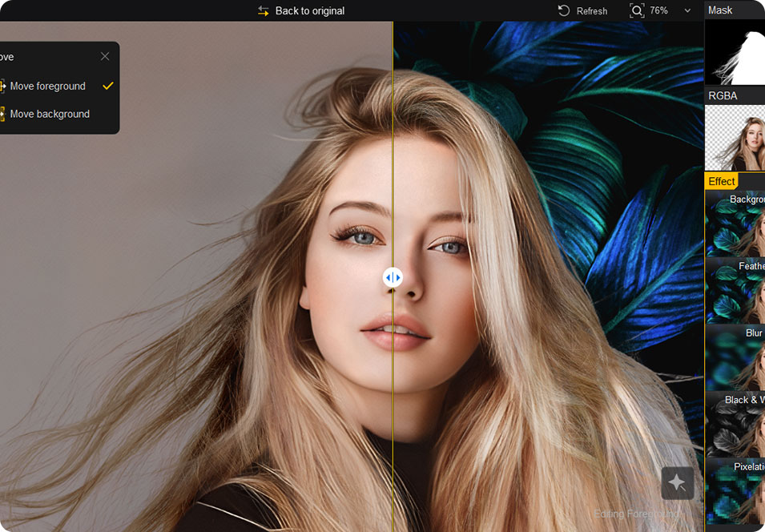Click the circular Refresh arrow icon

[x=564, y=11]
